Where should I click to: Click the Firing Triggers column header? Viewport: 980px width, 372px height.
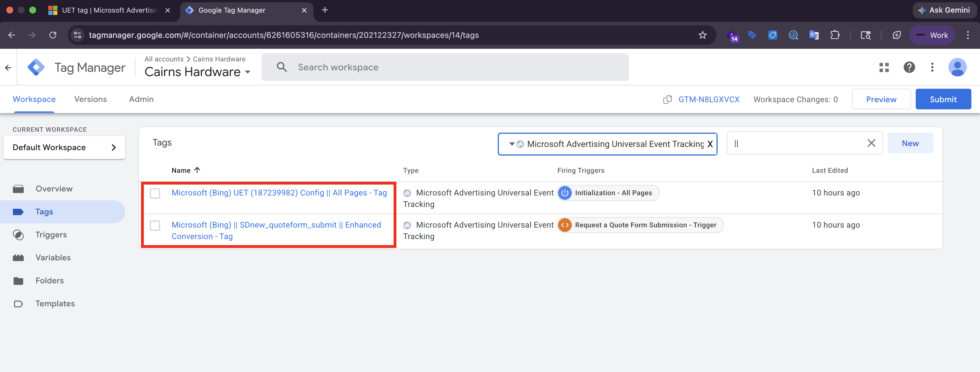580,170
